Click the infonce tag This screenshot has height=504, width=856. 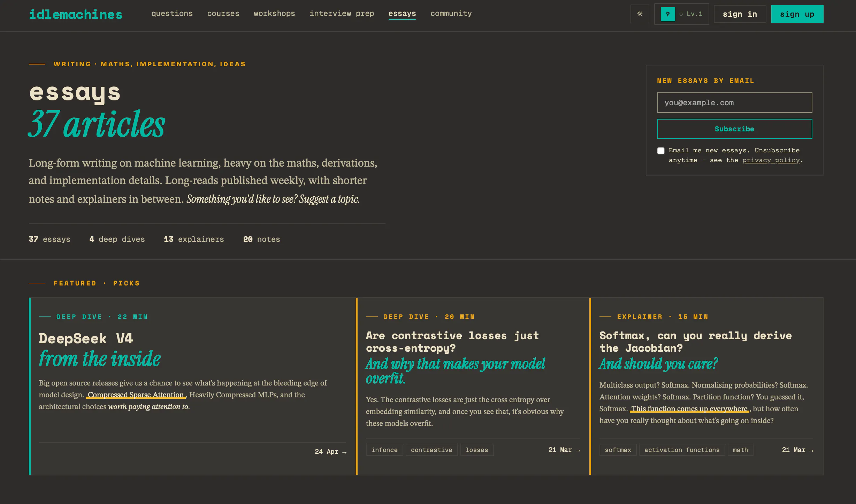384,450
